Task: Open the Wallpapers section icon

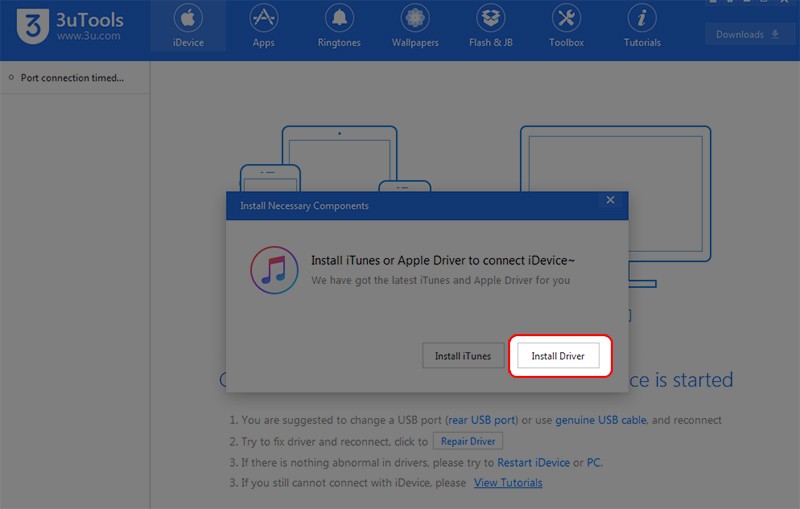Action: (x=415, y=19)
